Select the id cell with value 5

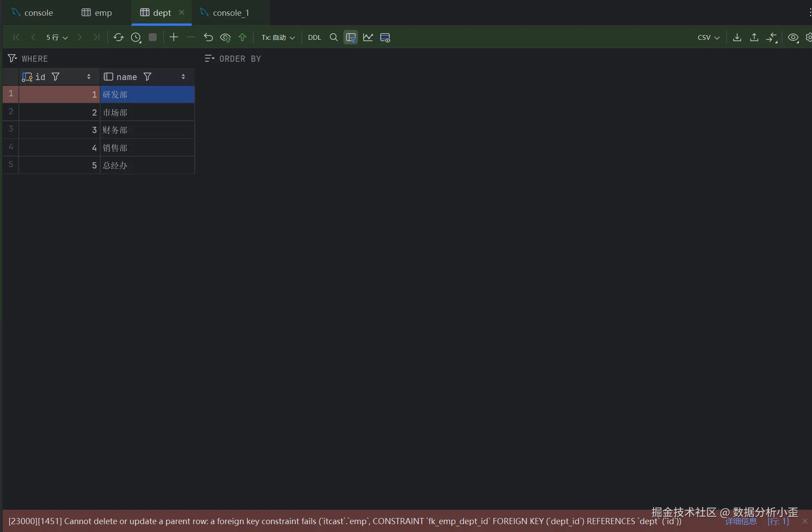pyautogui.click(x=59, y=165)
